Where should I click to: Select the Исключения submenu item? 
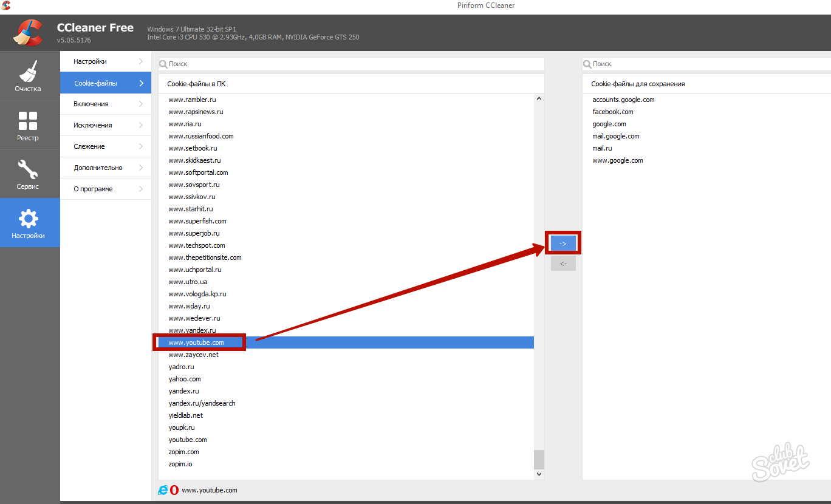click(106, 125)
